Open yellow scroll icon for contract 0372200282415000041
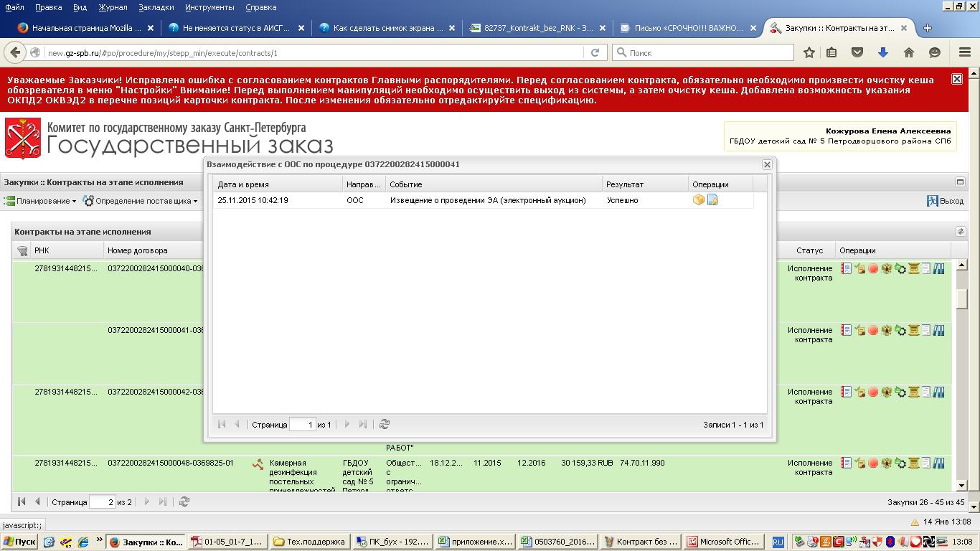980x551 pixels. point(914,330)
